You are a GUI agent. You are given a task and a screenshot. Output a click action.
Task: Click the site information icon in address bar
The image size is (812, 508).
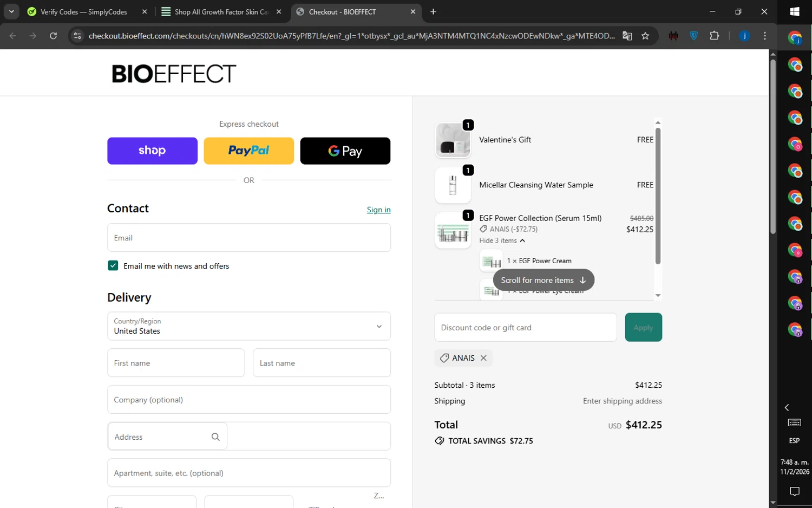(x=77, y=36)
